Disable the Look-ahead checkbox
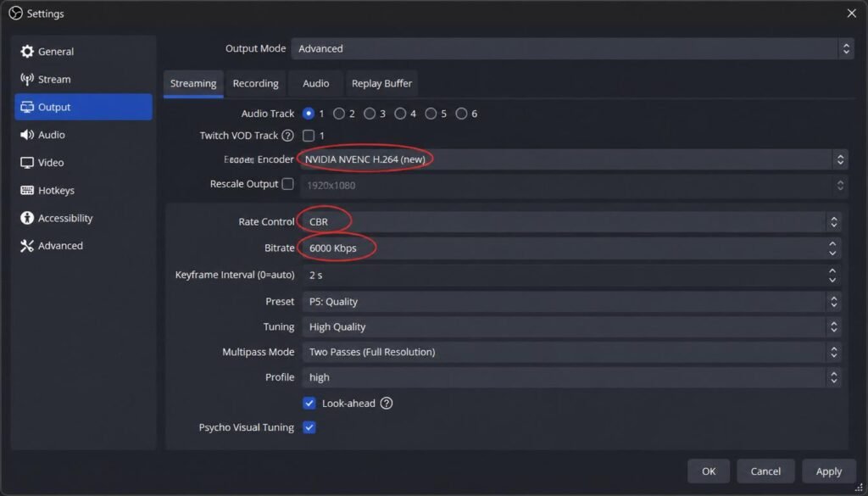The image size is (868, 496). click(309, 403)
